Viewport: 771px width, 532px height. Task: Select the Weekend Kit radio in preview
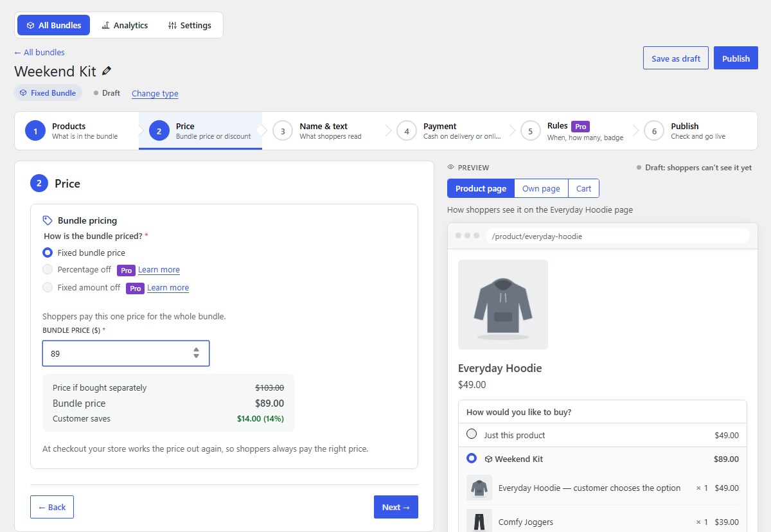[472, 459]
